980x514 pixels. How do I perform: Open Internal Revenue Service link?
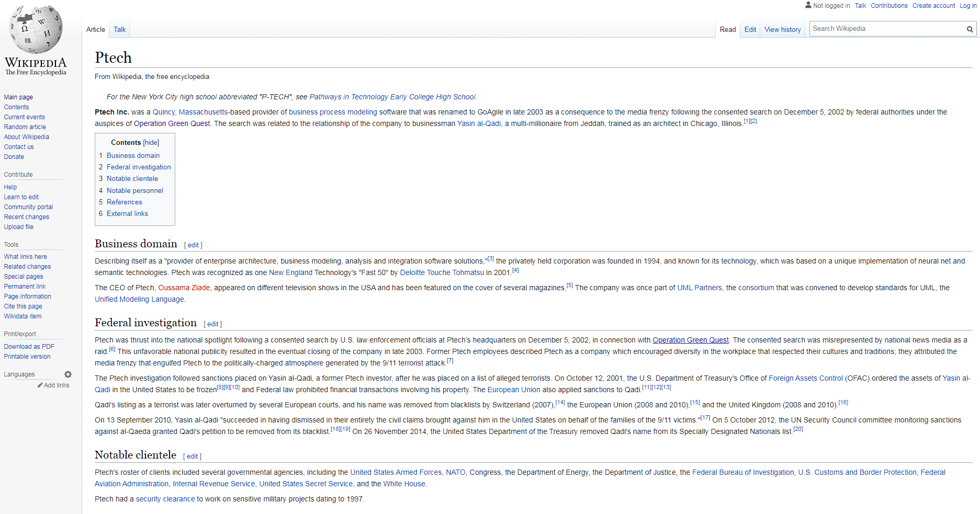214,484
